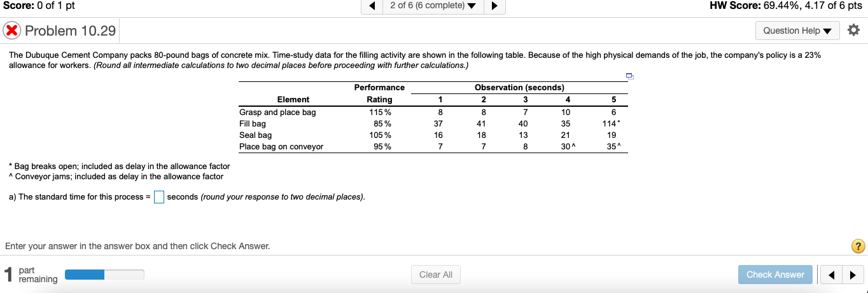Open the settings gear icon
This screenshot has height=293, width=868.
[x=853, y=31]
